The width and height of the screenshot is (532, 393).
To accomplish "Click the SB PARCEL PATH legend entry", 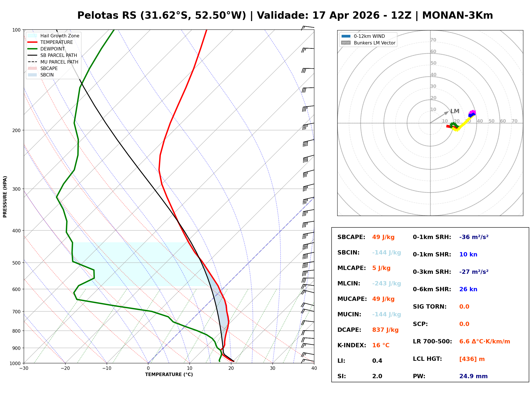I will tap(32, 55).
